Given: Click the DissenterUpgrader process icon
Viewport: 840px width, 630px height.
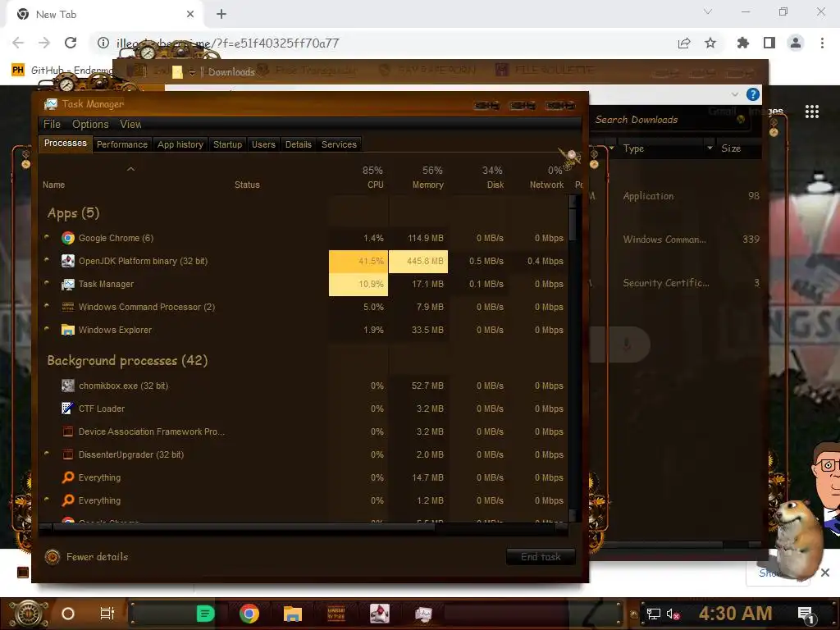Looking at the screenshot, I should point(68,454).
